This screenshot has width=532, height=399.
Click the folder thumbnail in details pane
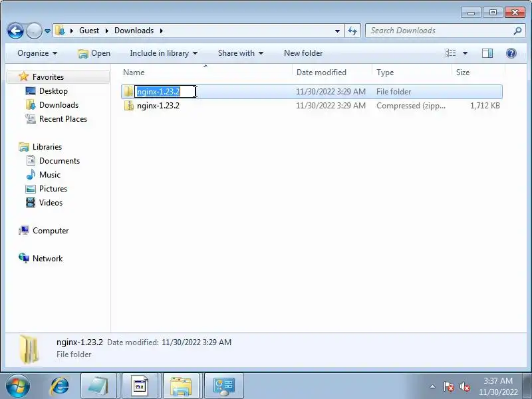click(29, 348)
